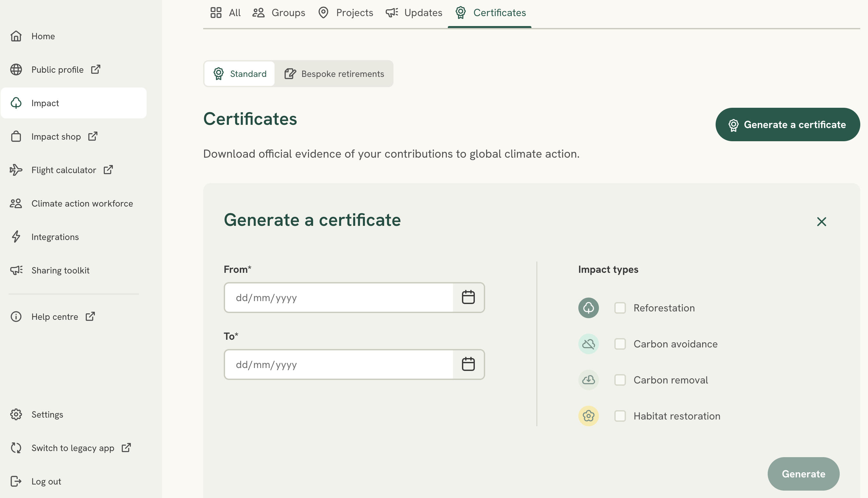Viewport: 868px width, 498px height.
Task: Open the From date calendar picker
Action: (x=468, y=297)
